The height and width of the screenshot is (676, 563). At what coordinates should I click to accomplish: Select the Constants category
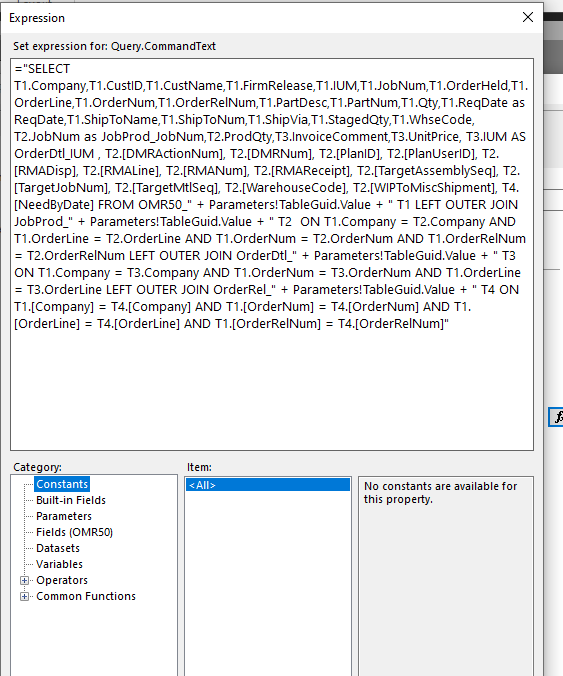pos(62,484)
